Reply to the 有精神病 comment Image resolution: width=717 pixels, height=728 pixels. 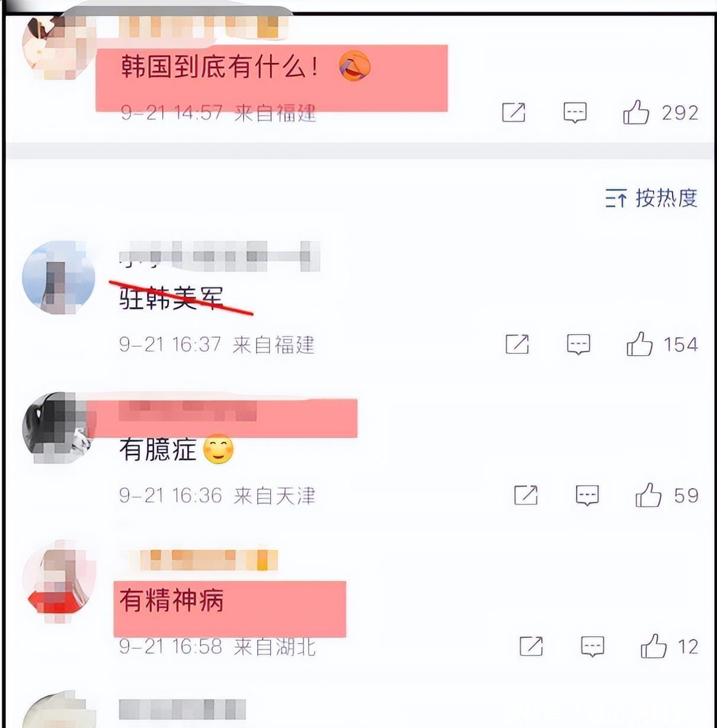pyautogui.click(x=593, y=646)
